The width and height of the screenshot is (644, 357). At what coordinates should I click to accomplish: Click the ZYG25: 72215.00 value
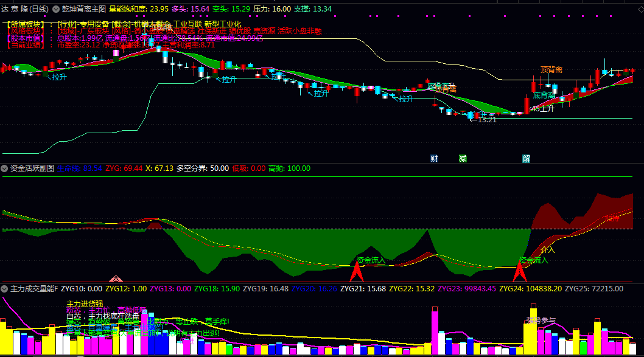coord(594,289)
